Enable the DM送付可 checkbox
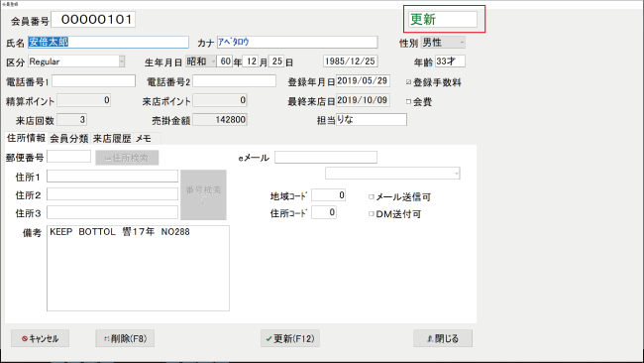 coord(372,214)
